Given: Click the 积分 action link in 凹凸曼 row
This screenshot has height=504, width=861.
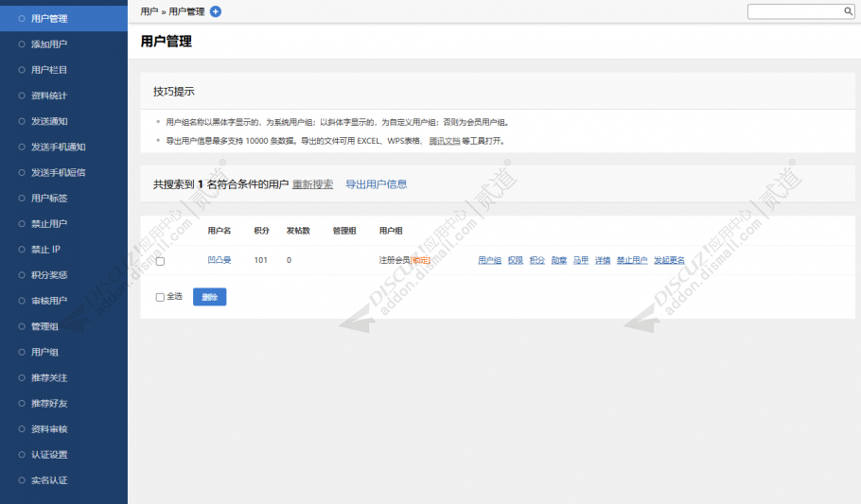Looking at the screenshot, I should (x=537, y=260).
